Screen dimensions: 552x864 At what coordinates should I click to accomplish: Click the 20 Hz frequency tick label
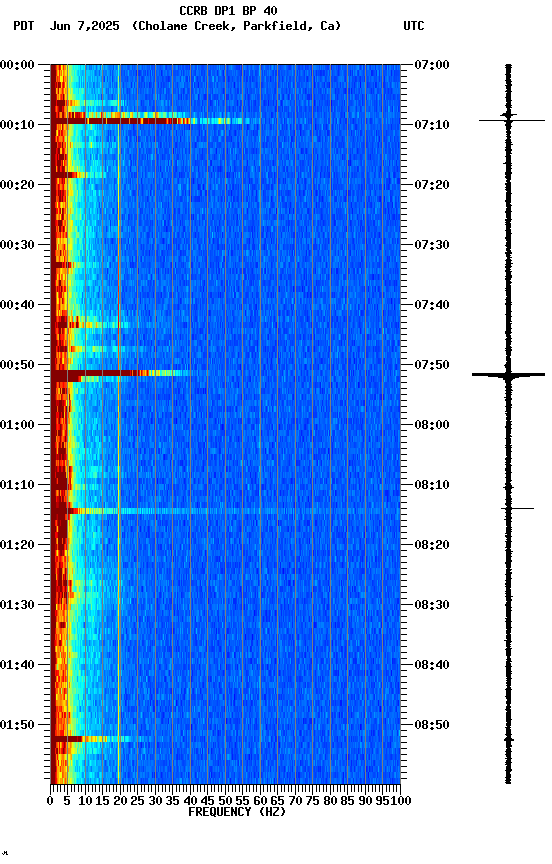tap(120, 801)
